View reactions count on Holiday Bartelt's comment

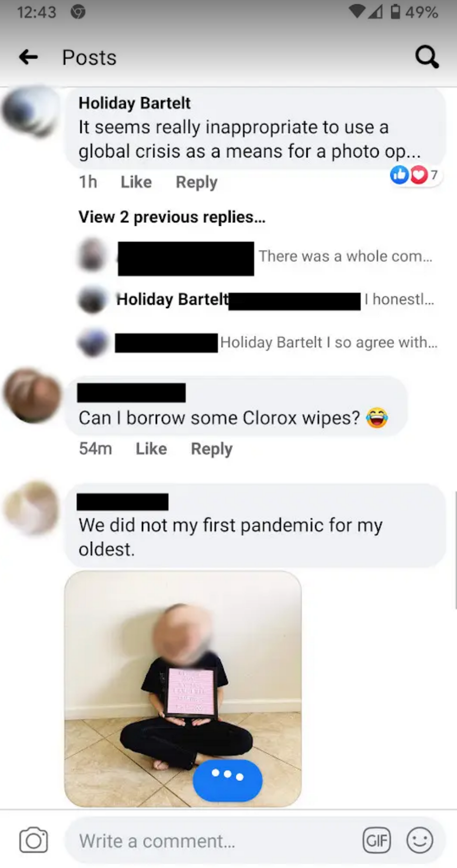click(x=415, y=175)
